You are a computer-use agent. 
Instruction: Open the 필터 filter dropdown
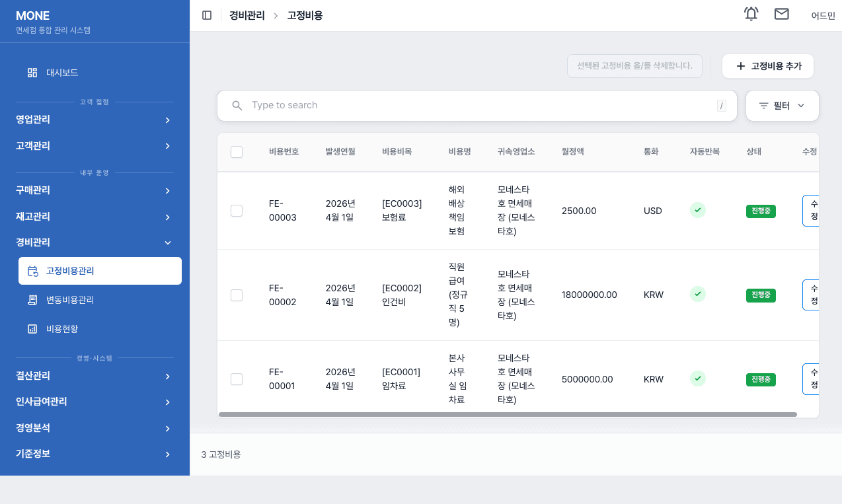point(783,106)
